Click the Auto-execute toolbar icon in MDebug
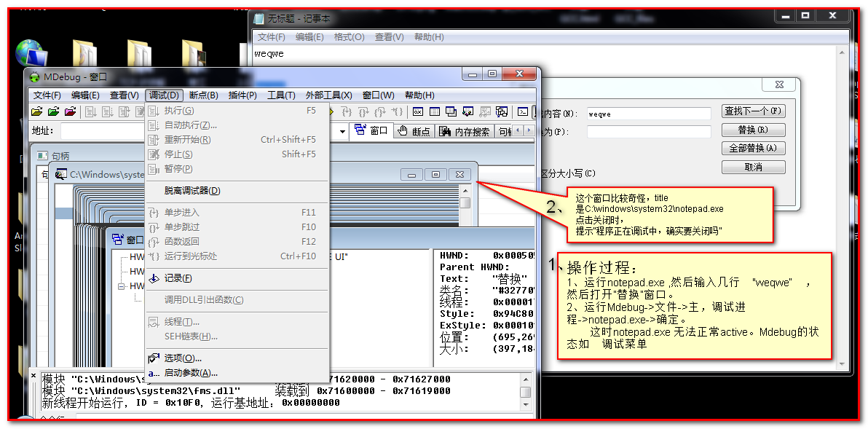Image resolution: width=868 pixels, height=429 pixels. (x=107, y=111)
